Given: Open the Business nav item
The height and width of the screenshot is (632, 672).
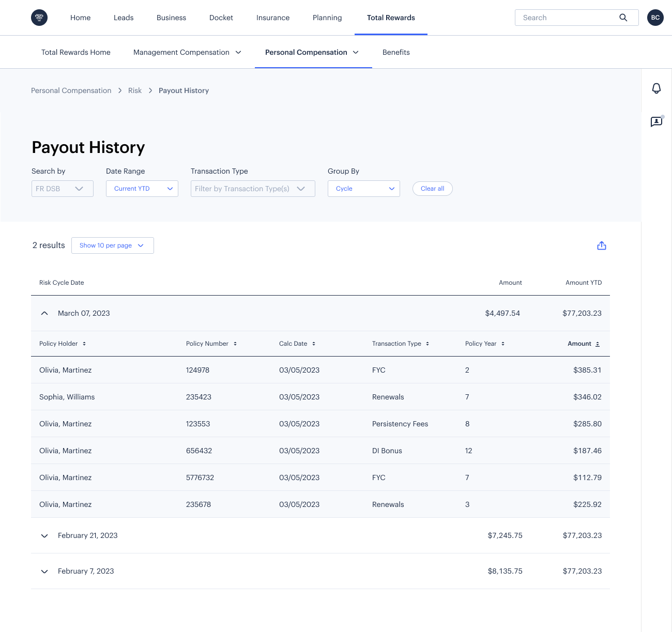Looking at the screenshot, I should click(x=171, y=18).
